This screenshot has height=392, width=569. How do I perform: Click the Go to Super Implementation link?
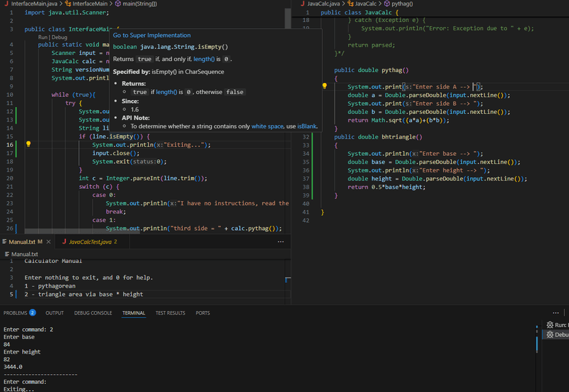(x=152, y=35)
